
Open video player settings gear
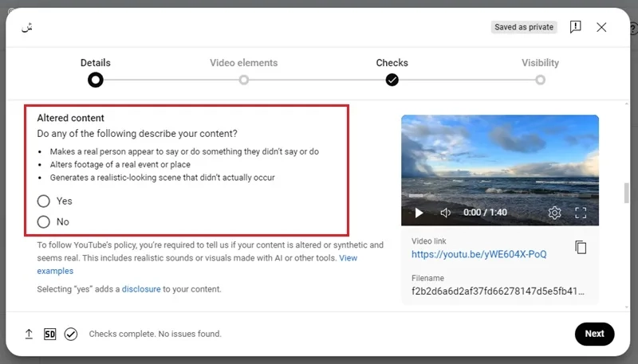(554, 213)
